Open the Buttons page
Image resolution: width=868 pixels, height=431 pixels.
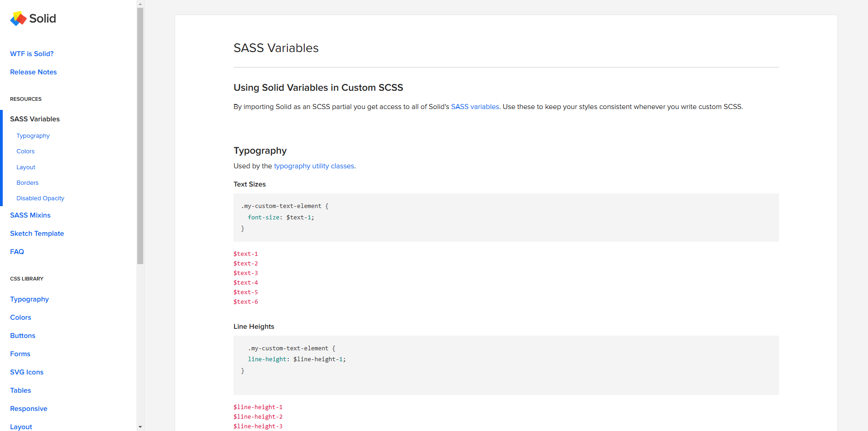[22, 336]
